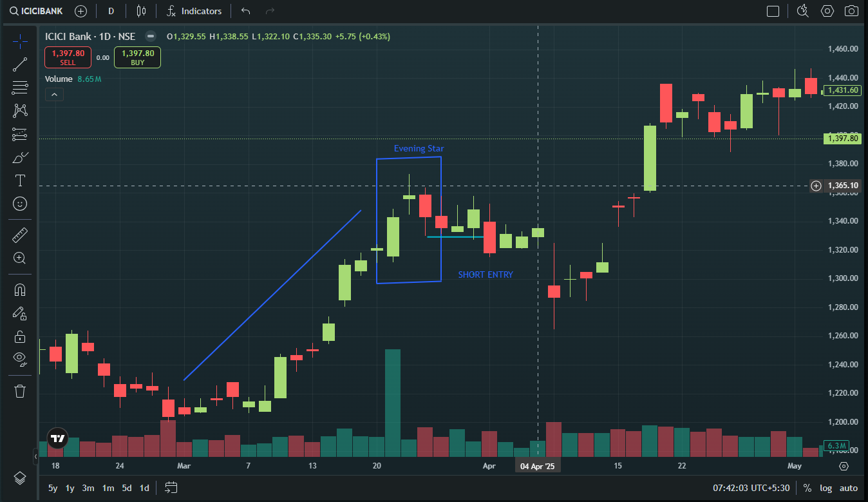Toggle lock all drawing tools

pyautogui.click(x=20, y=336)
